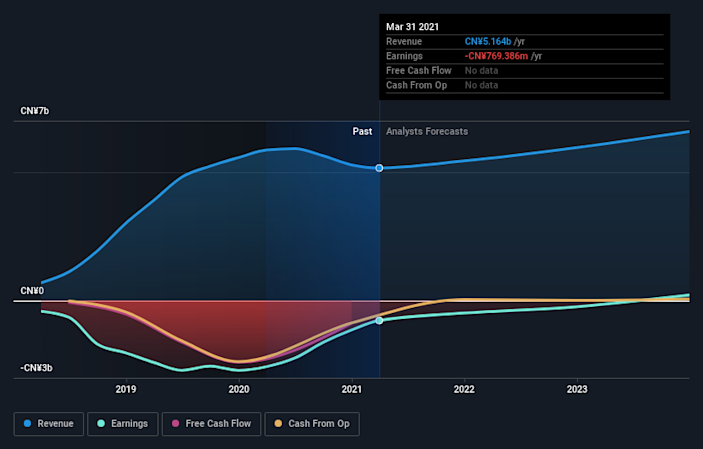This screenshot has width=703, height=449.
Task: Select the blue Revenue data point marker
Action: 379,168
